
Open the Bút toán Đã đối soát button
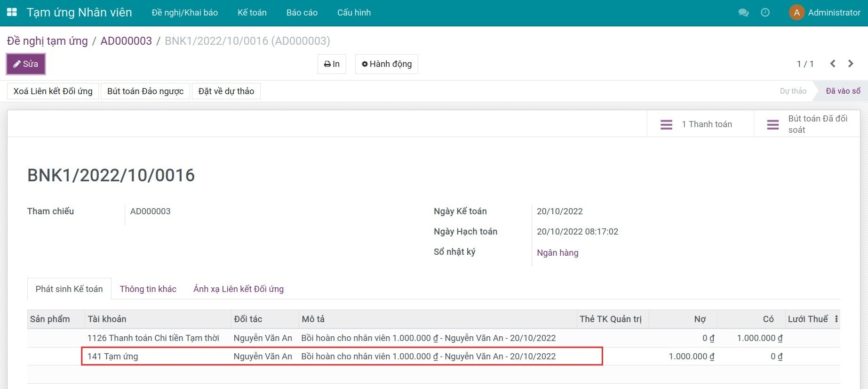(807, 124)
